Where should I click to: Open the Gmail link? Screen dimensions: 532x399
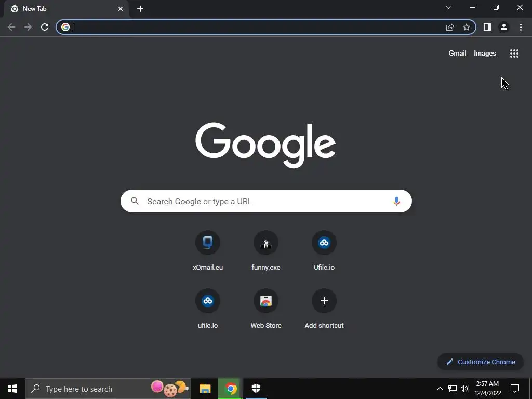pyautogui.click(x=457, y=54)
